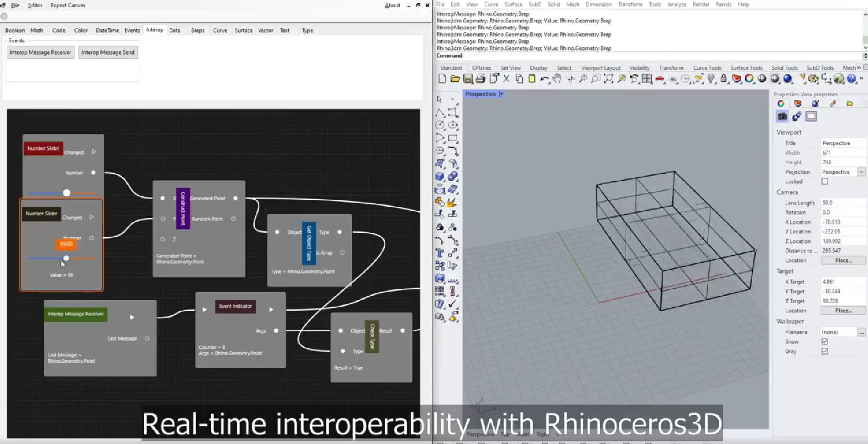Select the arrow pointer tool in Rhino sidebar
This screenshot has width=868, height=444.
click(x=439, y=99)
